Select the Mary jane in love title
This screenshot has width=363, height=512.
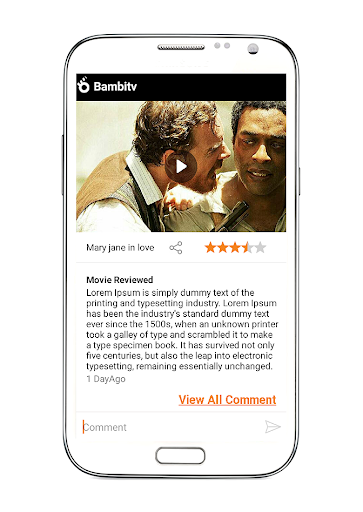click(x=120, y=248)
